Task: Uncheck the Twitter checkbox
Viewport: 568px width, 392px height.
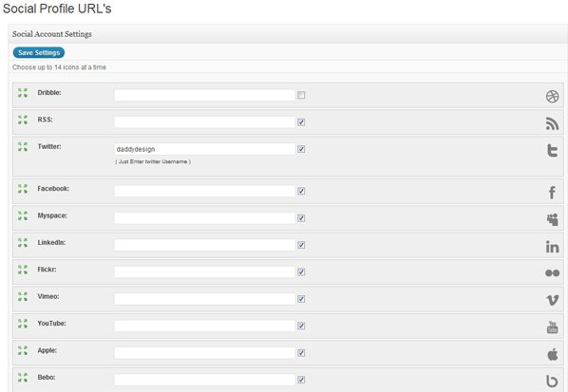Action: (x=301, y=149)
